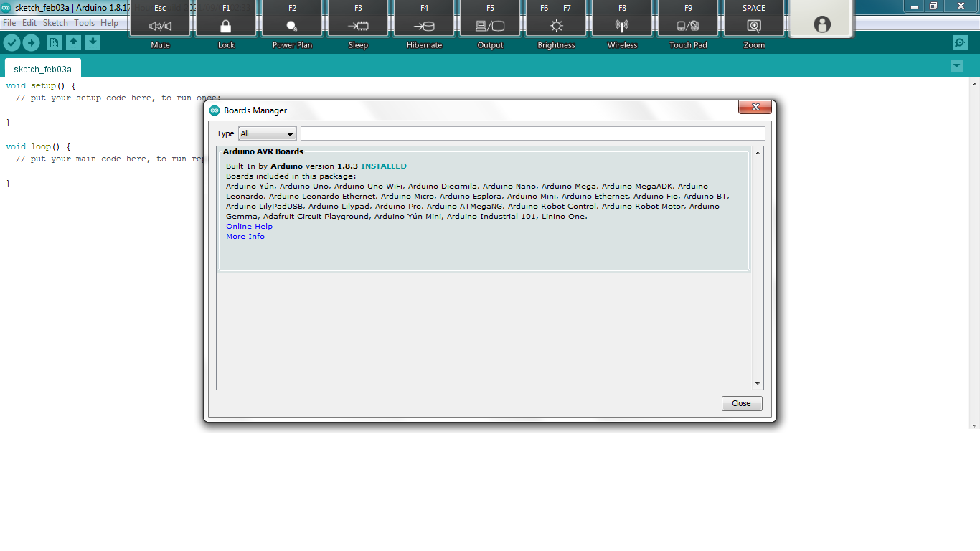Create a new sketch with the New icon
This screenshot has height=551, width=980.
pos(54,43)
